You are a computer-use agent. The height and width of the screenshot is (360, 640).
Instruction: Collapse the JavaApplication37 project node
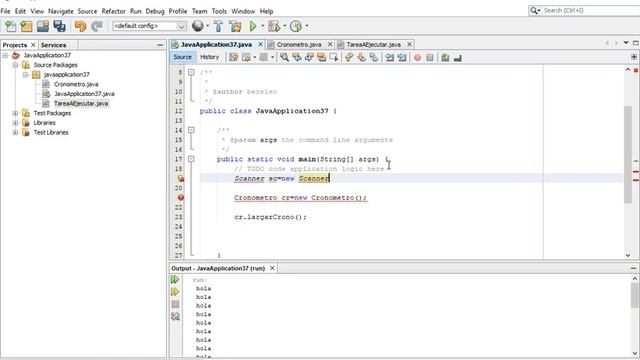click(x=5, y=55)
